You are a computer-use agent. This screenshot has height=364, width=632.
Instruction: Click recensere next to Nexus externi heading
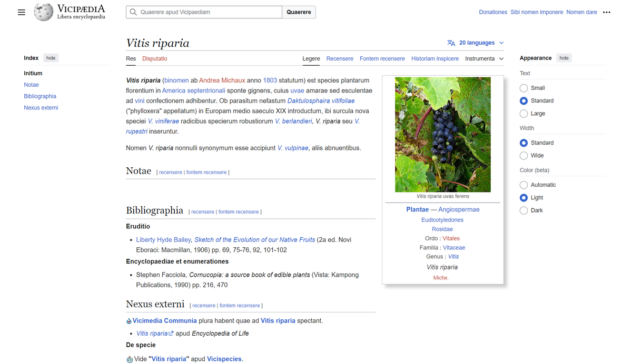204,306
